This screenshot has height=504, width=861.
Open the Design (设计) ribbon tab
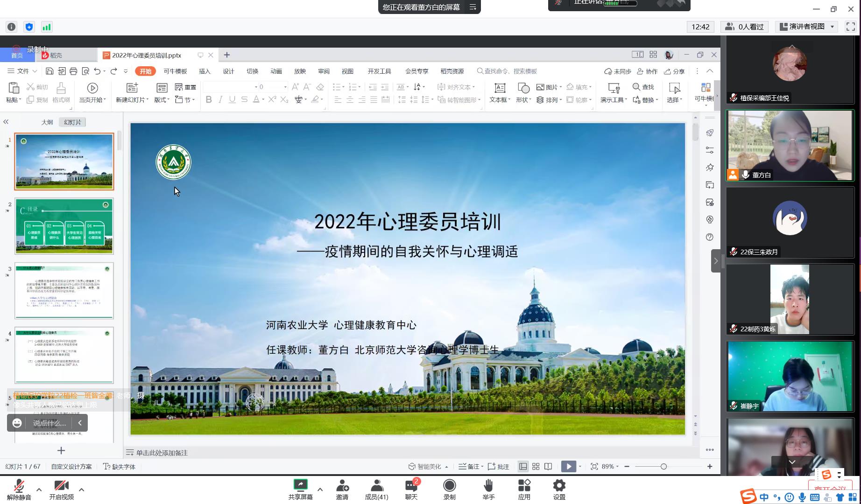pyautogui.click(x=228, y=71)
